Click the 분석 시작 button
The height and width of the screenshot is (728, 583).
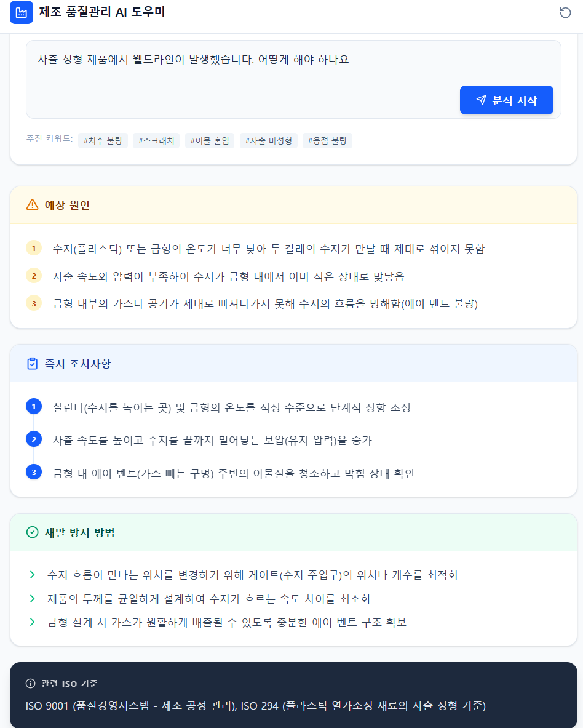point(507,100)
